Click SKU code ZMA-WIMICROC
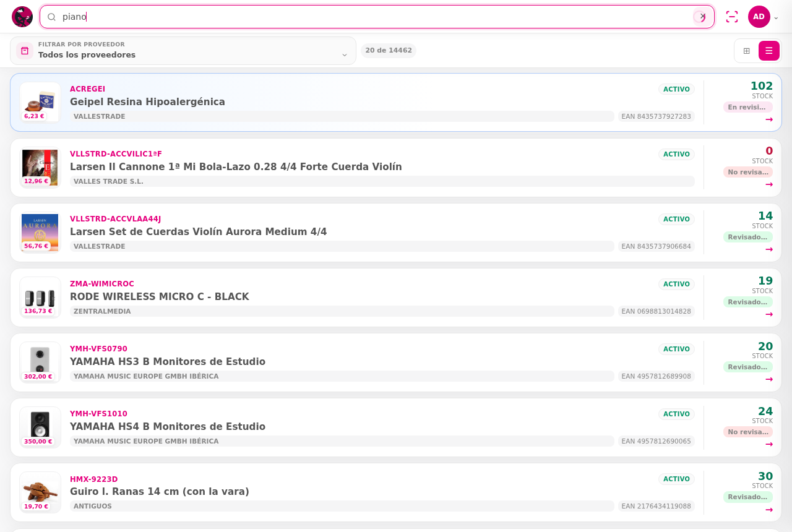The height and width of the screenshot is (532, 792). pyautogui.click(x=102, y=284)
